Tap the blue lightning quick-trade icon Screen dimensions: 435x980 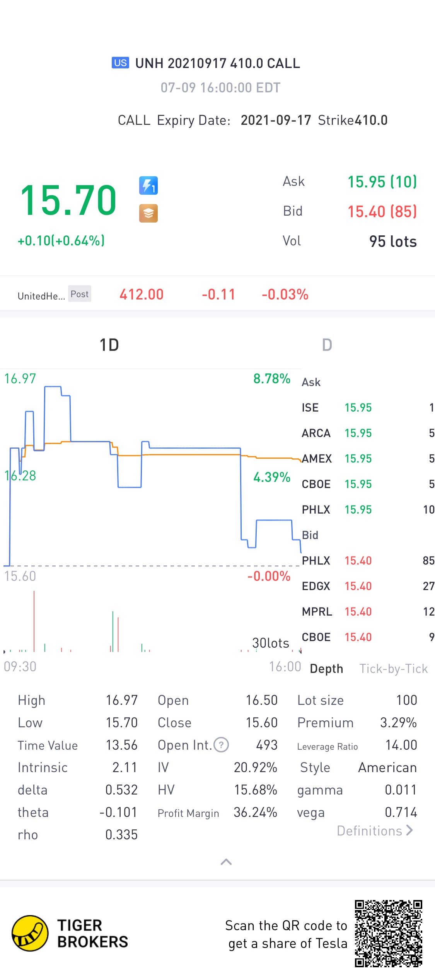tap(148, 185)
